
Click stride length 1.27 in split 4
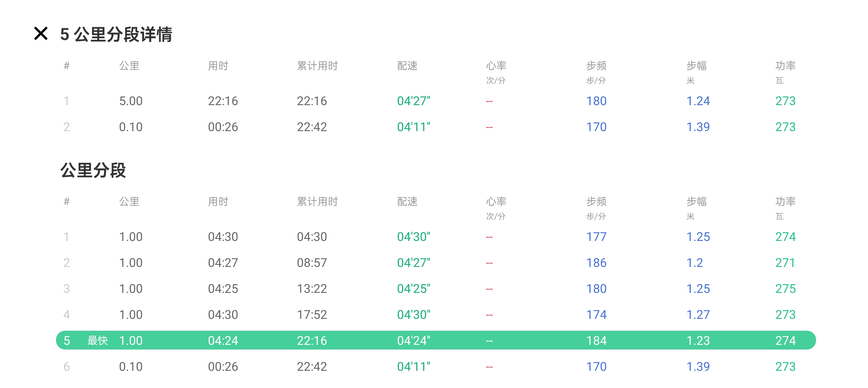[698, 314]
